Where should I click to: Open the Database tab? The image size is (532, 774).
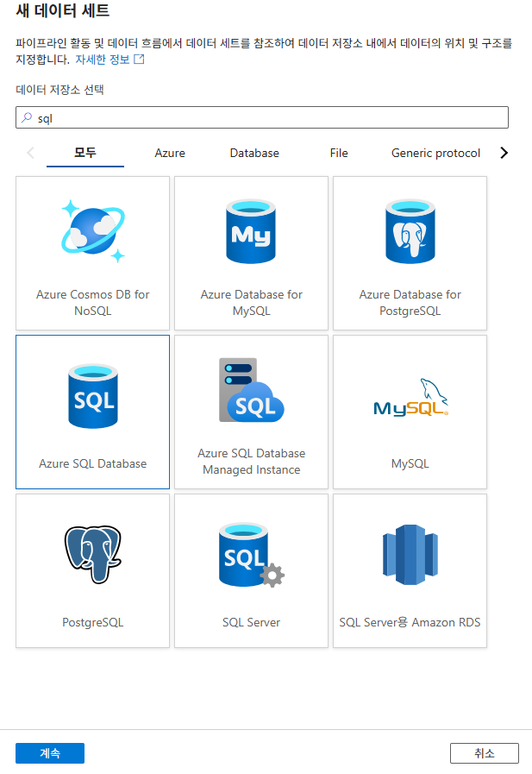pyautogui.click(x=254, y=153)
